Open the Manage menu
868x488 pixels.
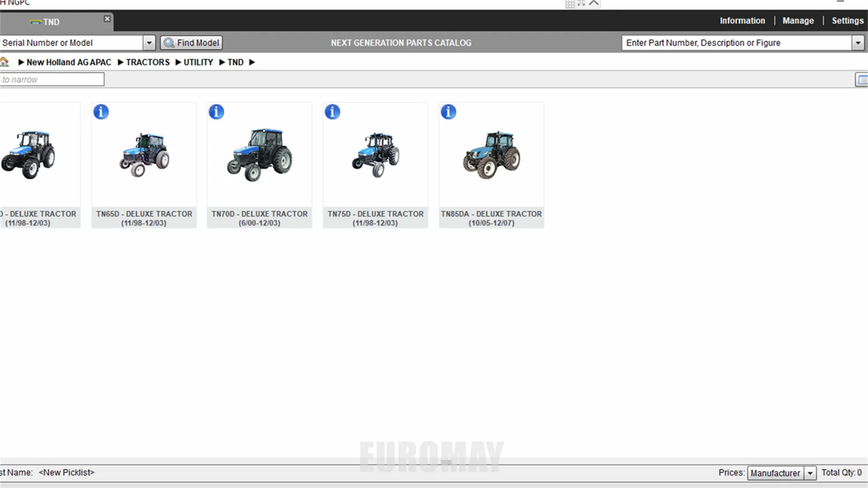[798, 21]
